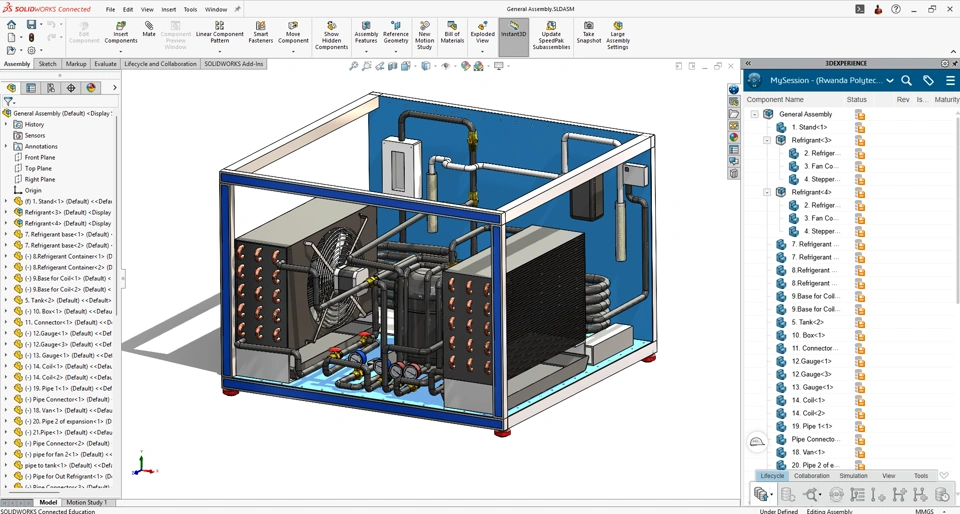The image size is (960, 514).
Task: Collapse General Assembly in 3DEXPERIENCE tree
Action: (754, 114)
